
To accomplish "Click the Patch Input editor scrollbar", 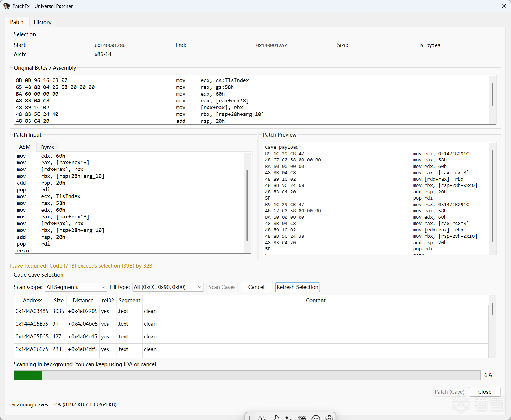I will [x=247, y=205].
